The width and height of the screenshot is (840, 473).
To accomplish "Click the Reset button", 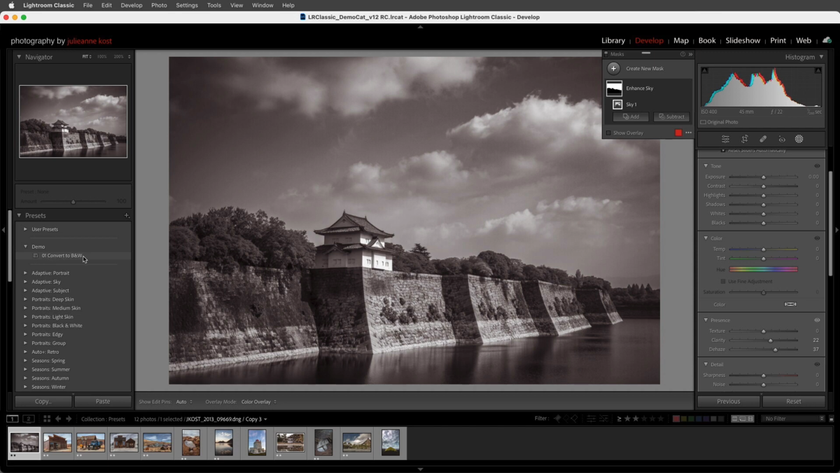I will tap(793, 401).
